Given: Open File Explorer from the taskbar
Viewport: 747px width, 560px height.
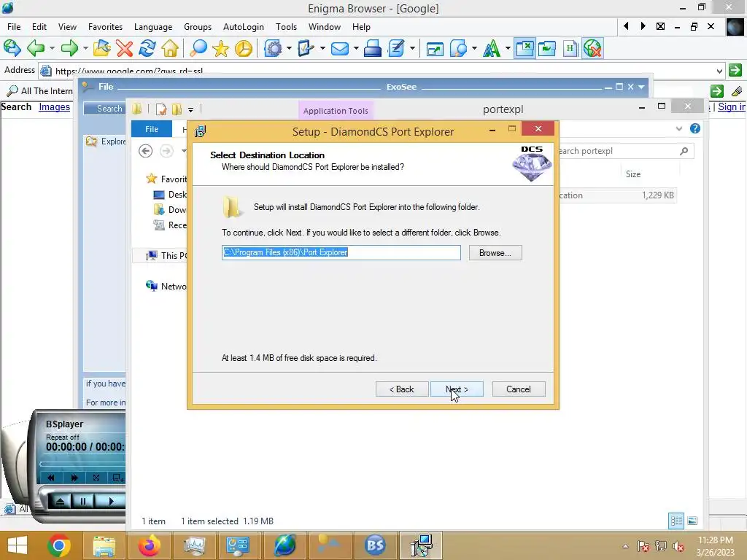Looking at the screenshot, I should click(x=104, y=545).
